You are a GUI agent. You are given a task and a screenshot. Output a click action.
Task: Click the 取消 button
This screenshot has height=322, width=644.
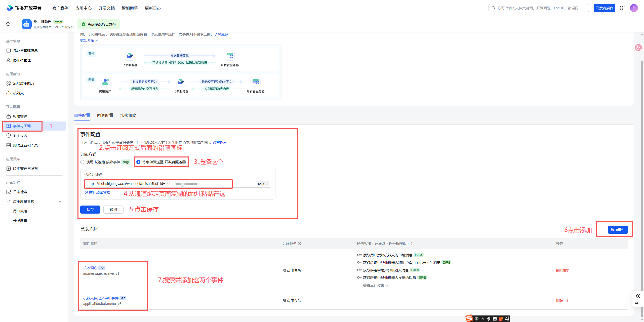pyautogui.click(x=113, y=210)
